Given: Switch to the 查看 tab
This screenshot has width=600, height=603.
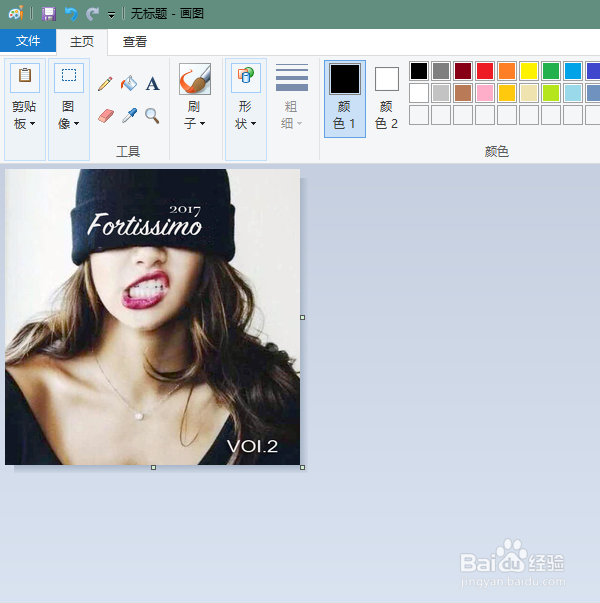Looking at the screenshot, I should [135, 42].
